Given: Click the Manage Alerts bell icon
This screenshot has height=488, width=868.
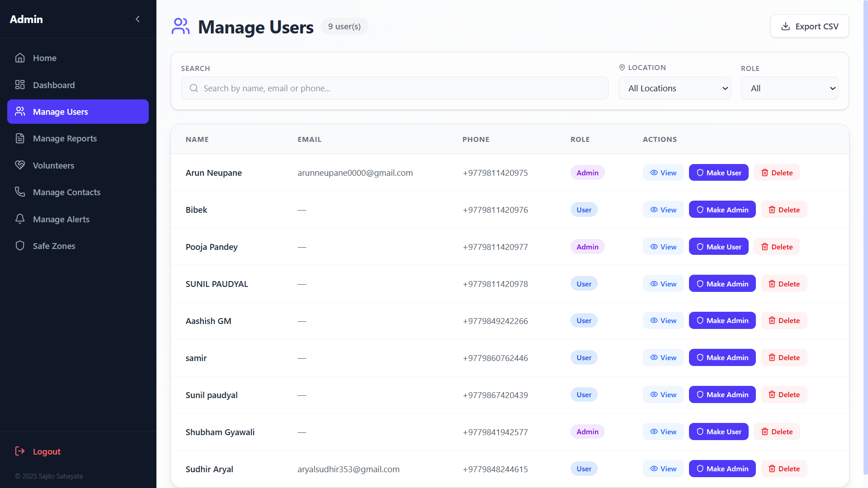Looking at the screenshot, I should [x=20, y=219].
